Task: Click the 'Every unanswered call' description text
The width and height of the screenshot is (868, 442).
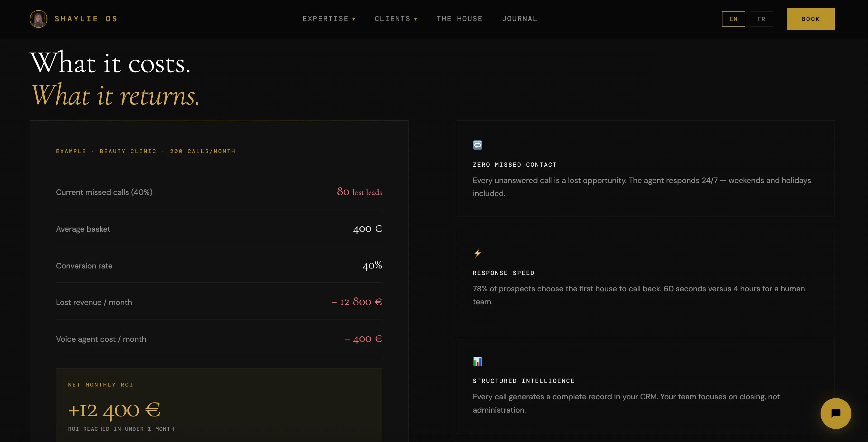Action: click(642, 187)
